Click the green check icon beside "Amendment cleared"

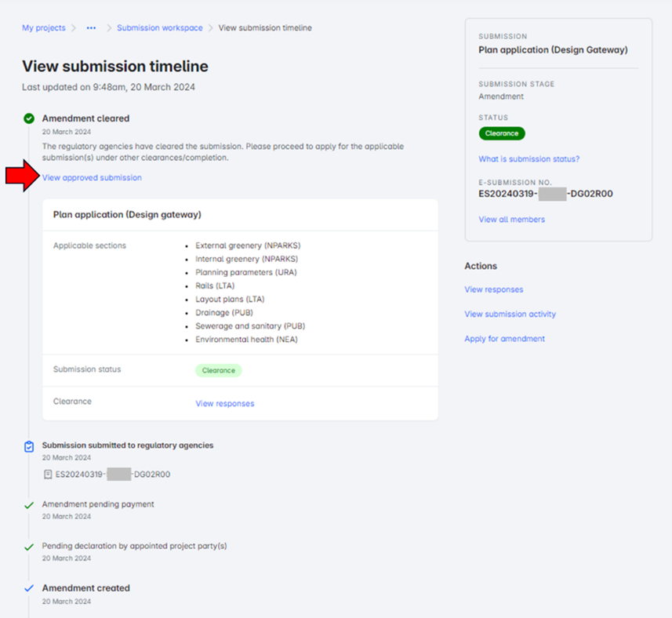coord(28,118)
